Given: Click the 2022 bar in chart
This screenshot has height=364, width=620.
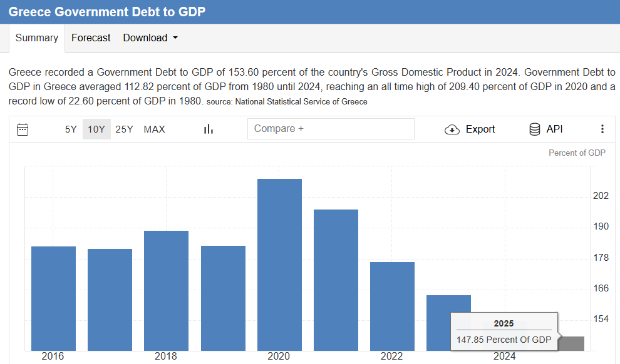Looking at the screenshot, I should pyautogui.click(x=392, y=306).
